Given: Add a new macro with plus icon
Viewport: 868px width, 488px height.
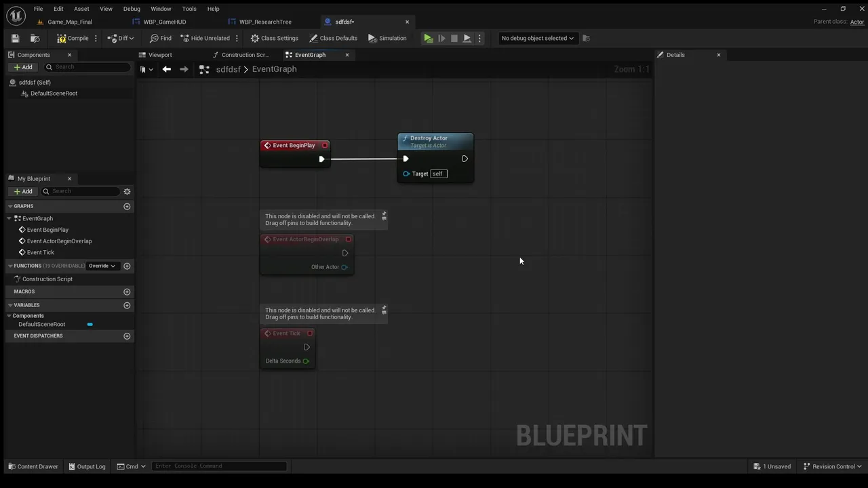Looking at the screenshot, I should (127, 291).
